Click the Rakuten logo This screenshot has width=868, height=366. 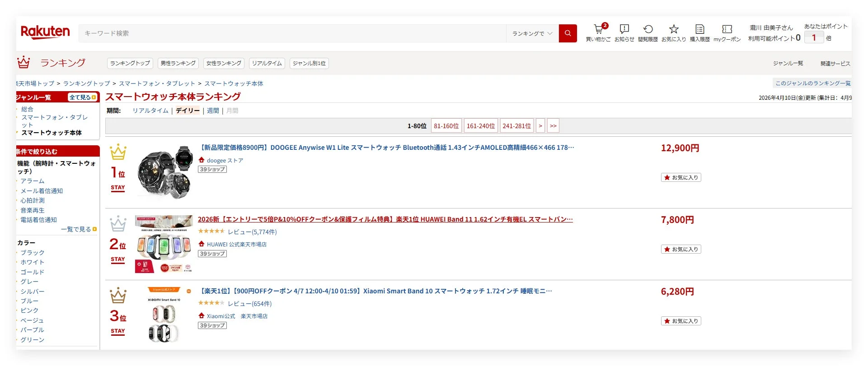(x=45, y=32)
